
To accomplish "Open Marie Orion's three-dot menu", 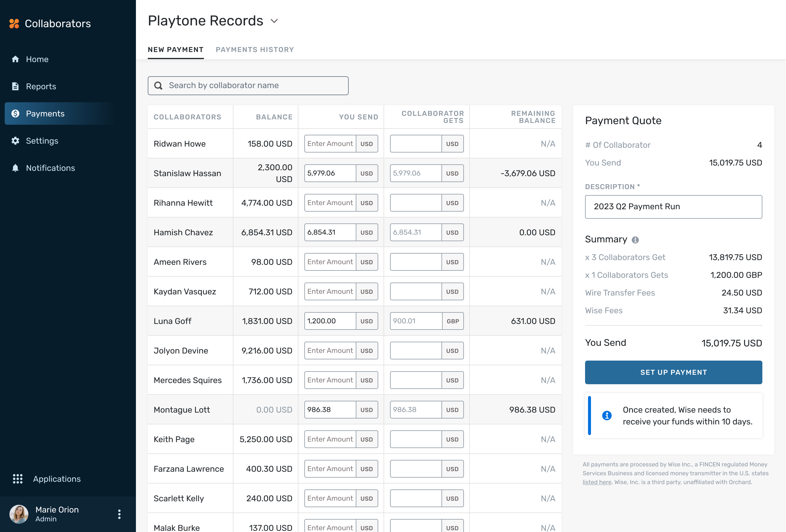I will pyautogui.click(x=119, y=514).
